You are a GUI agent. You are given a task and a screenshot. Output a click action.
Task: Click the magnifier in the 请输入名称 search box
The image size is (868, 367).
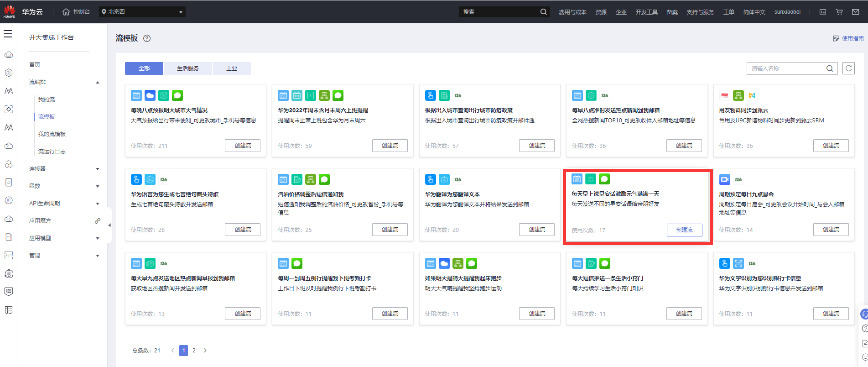830,68
